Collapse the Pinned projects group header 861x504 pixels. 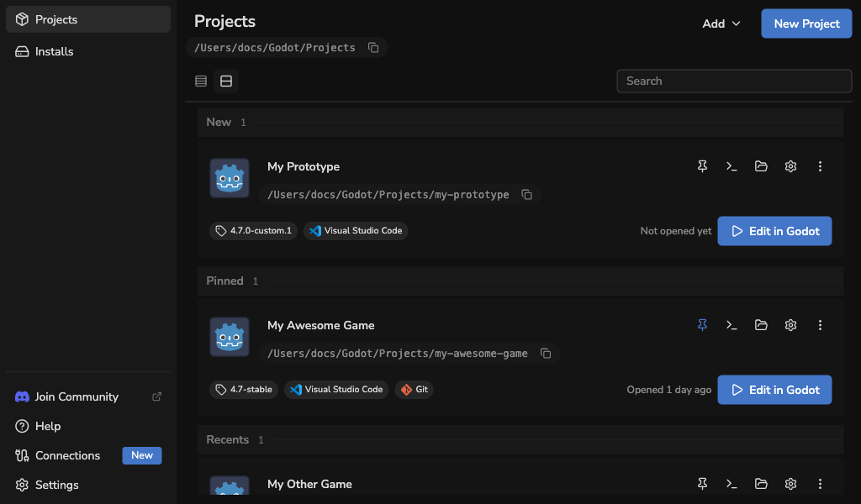[520, 281]
